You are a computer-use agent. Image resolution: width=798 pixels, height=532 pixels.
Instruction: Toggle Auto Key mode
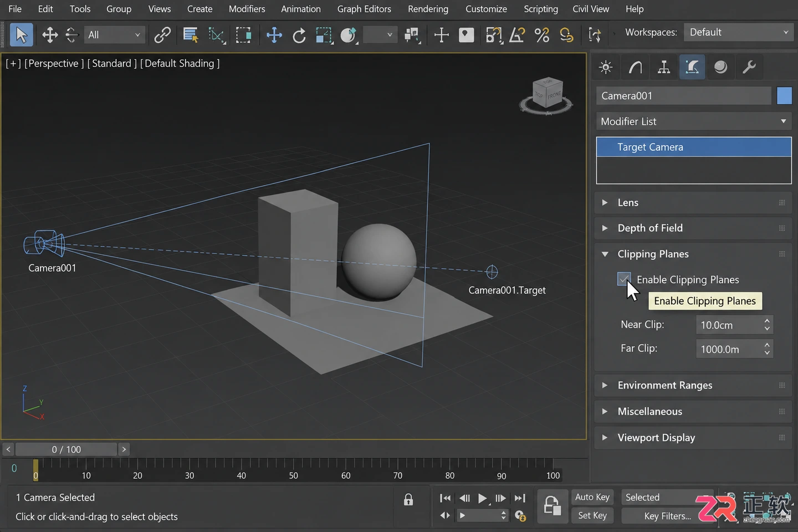pyautogui.click(x=592, y=497)
